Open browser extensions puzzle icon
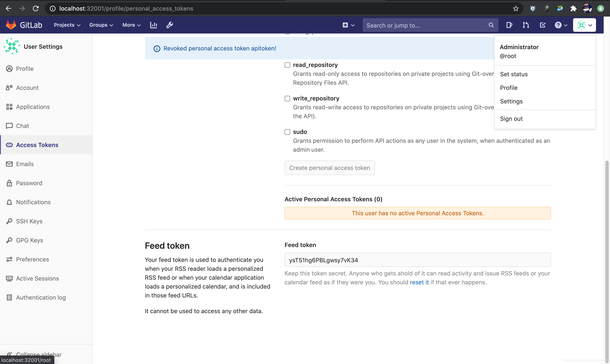 tap(574, 9)
